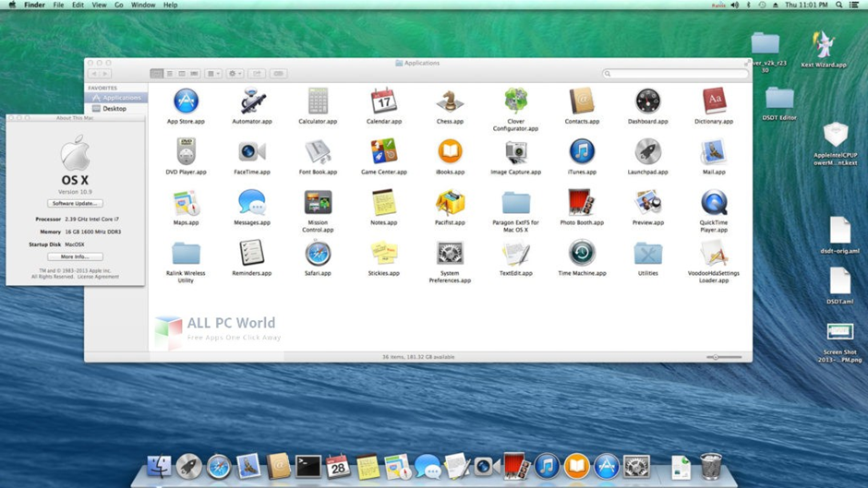Select Utilities folder in Applications

(x=647, y=254)
